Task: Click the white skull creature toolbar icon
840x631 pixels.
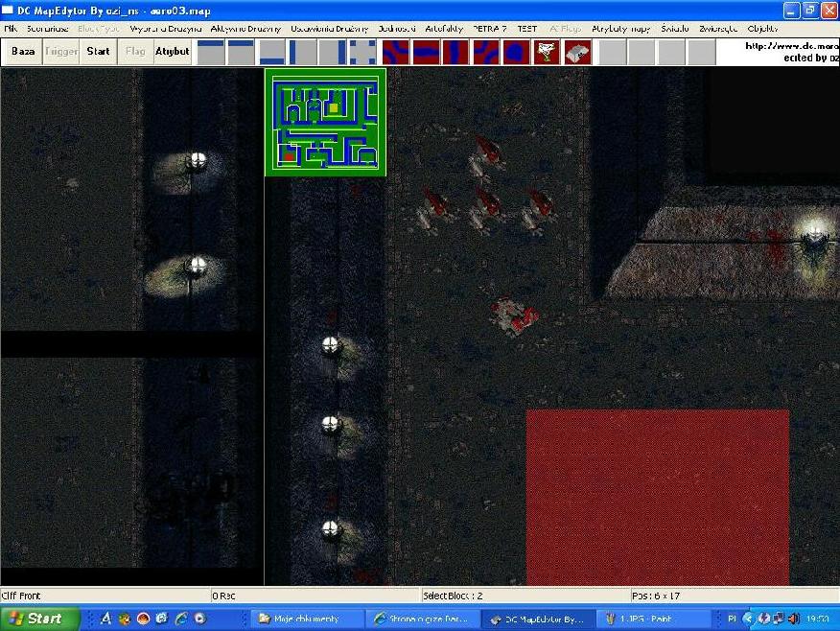Action: 547,52
